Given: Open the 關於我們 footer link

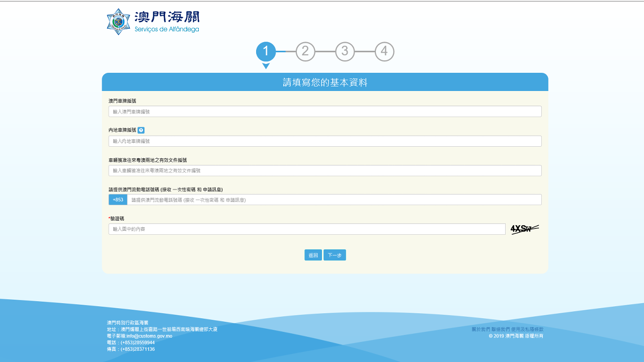Looking at the screenshot, I should click(x=480, y=329).
